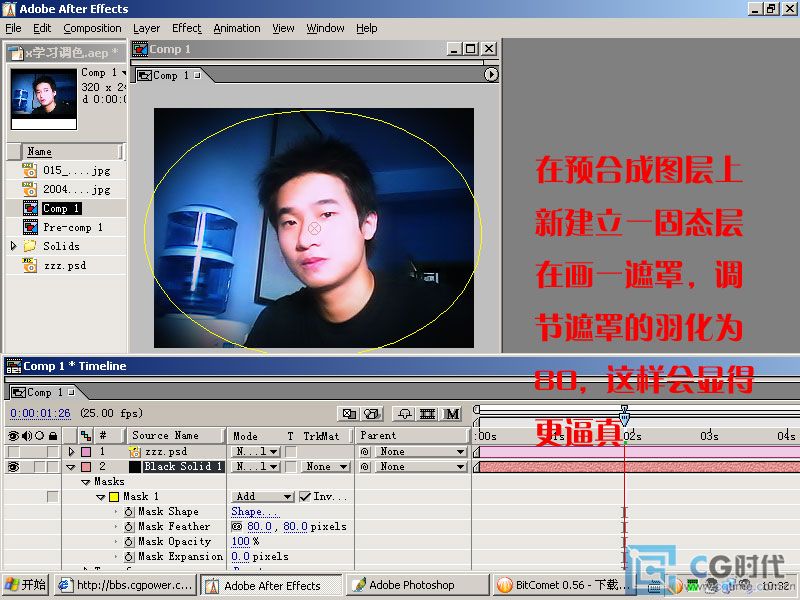Toggle Mask Expansion stopwatch
The height and width of the screenshot is (600, 800).
pyautogui.click(x=129, y=557)
